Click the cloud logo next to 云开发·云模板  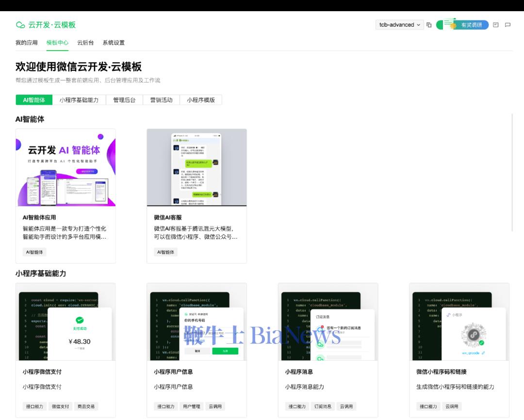(x=20, y=25)
